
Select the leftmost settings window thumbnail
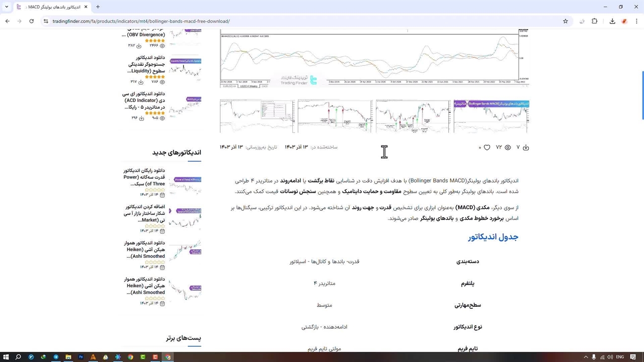pyautogui.click(x=257, y=116)
